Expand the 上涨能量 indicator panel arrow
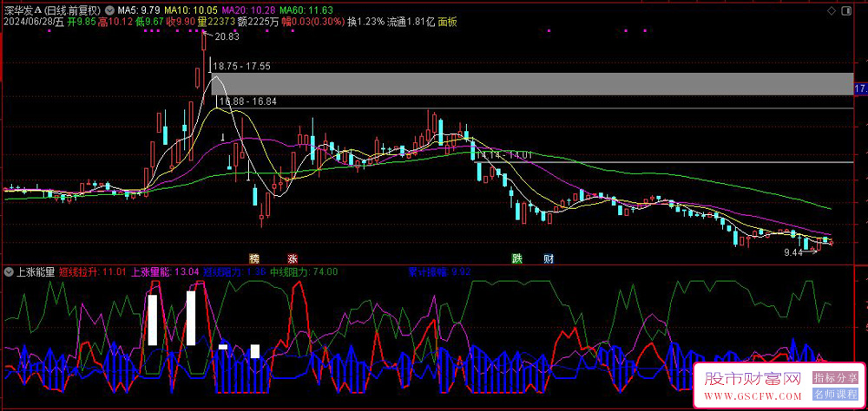868x411 pixels. pos(9,271)
